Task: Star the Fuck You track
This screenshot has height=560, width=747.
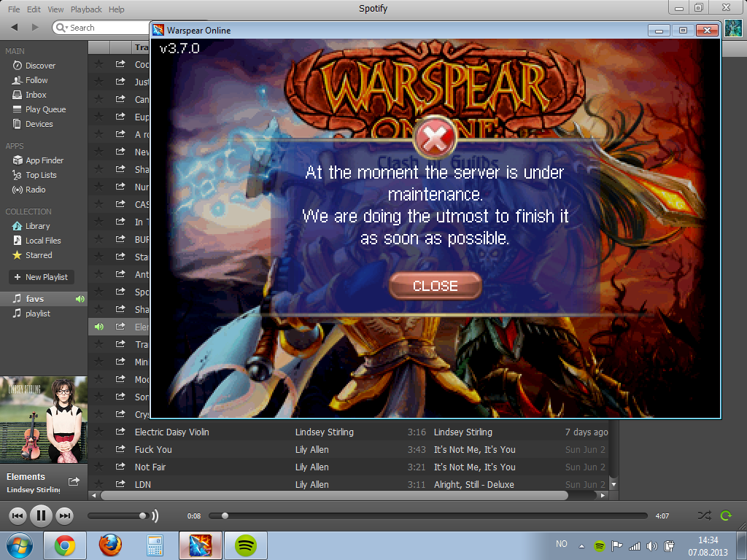Action: tap(98, 449)
